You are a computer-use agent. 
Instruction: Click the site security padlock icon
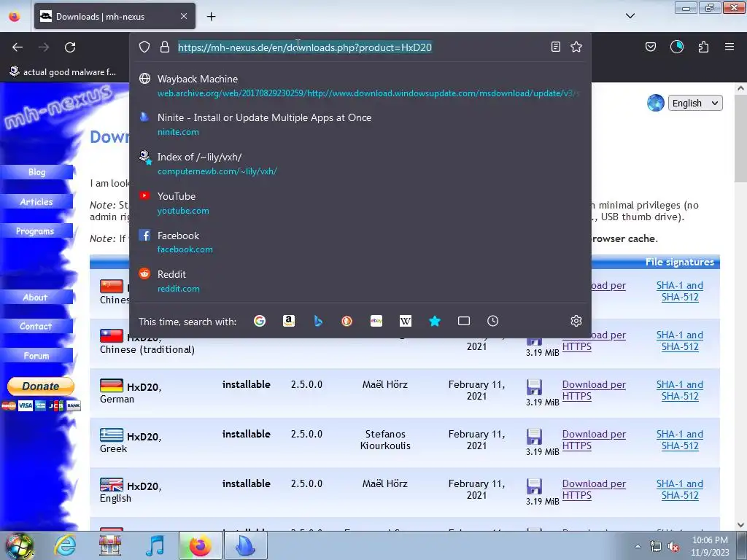[x=165, y=47]
